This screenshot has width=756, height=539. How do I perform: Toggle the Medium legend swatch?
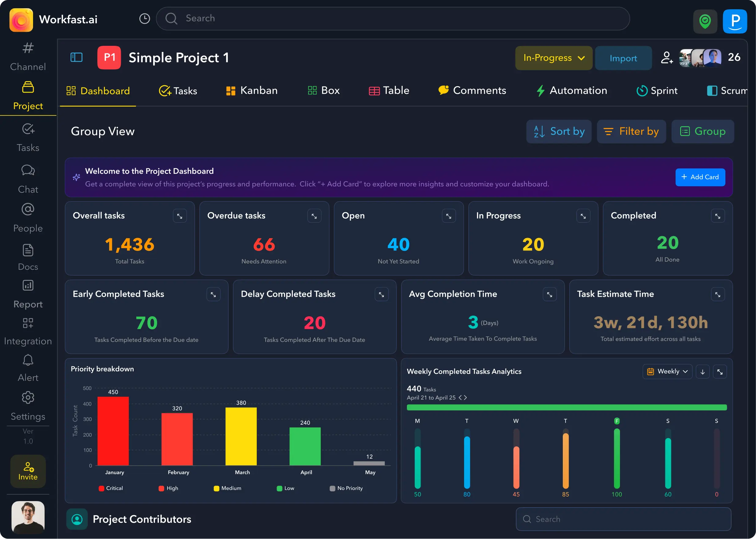[216, 489]
